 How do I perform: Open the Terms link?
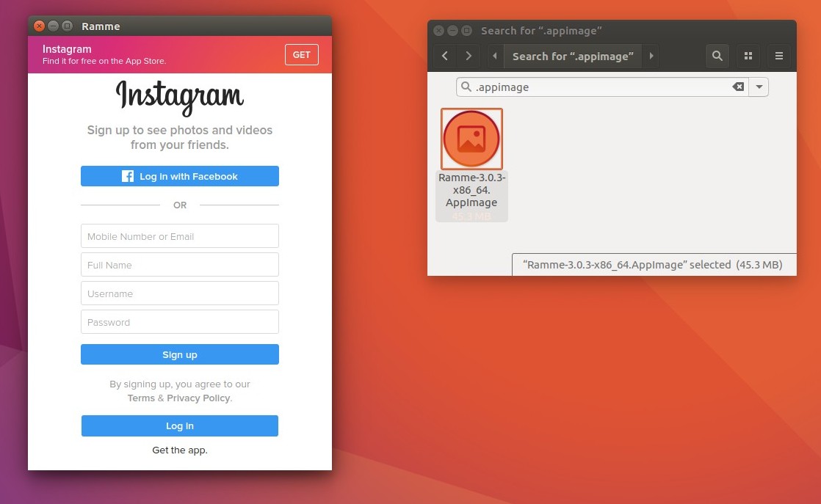pos(142,398)
